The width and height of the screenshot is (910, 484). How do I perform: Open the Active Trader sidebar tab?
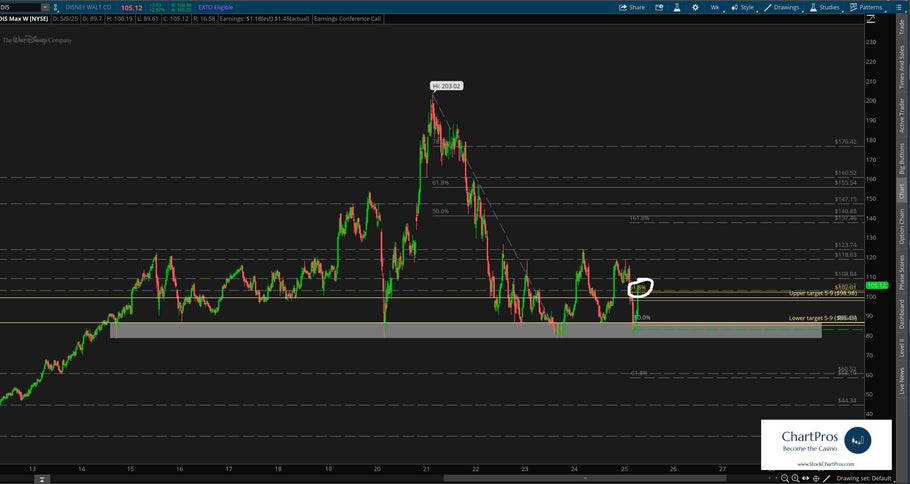click(x=902, y=115)
